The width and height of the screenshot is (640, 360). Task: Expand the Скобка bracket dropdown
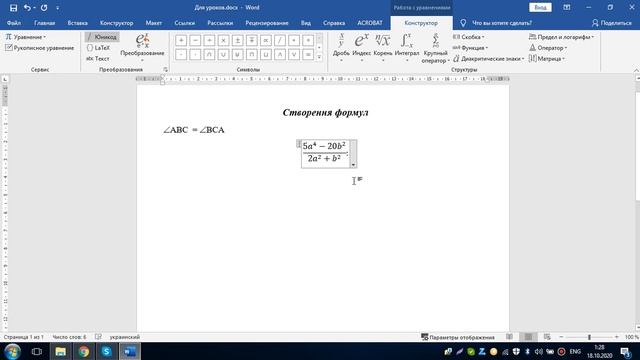(469, 37)
